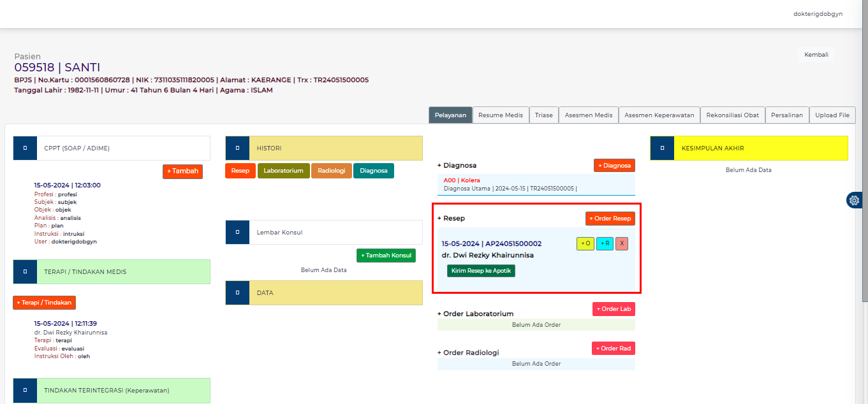Image resolution: width=868 pixels, height=404 pixels.
Task: Add a new CPPT entry with Tambah
Action: tap(182, 171)
